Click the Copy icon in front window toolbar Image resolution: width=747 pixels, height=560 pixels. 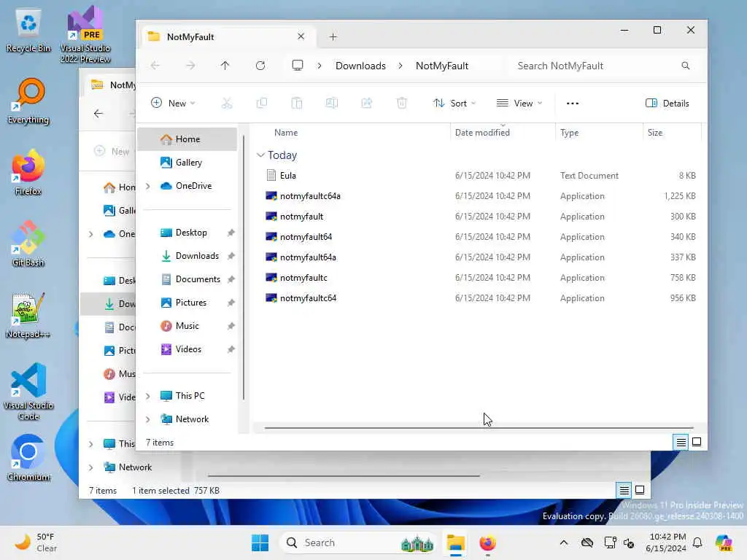point(262,103)
